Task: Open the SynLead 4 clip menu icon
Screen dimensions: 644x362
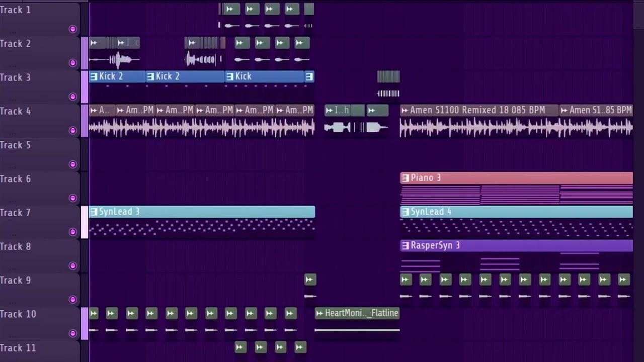Action: pyautogui.click(x=405, y=212)
